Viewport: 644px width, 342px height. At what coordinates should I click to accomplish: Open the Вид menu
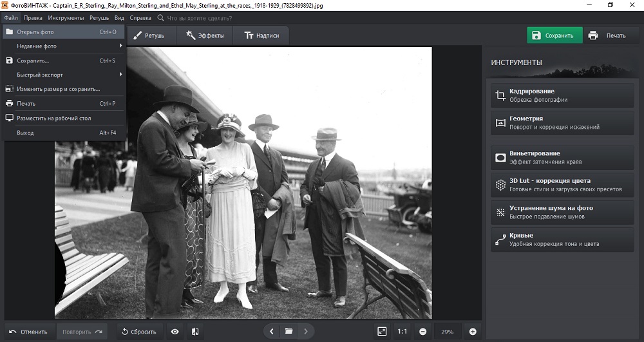[x=119, y=18]
